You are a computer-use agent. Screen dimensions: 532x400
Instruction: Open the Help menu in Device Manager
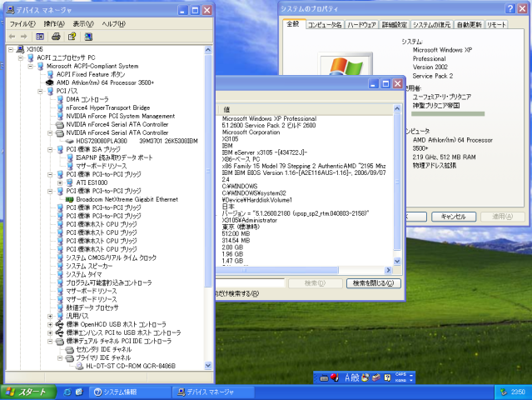pyautogui.click(x=114, y=24)
